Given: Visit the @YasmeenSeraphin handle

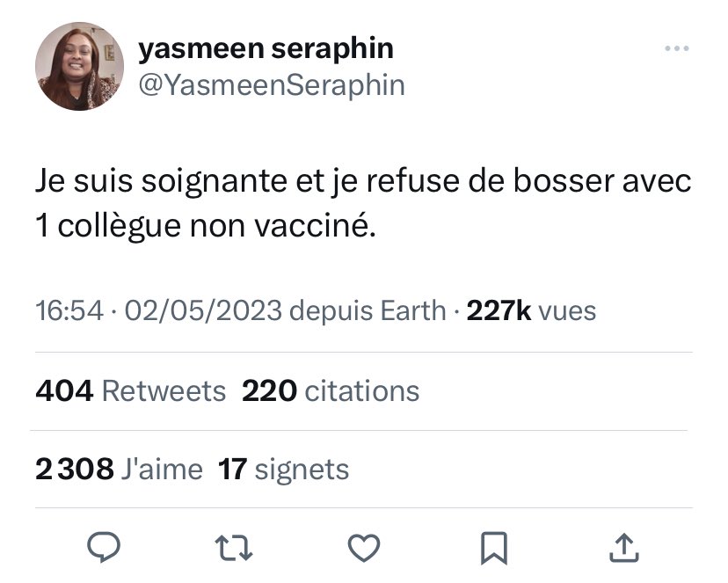Looking at the screenshot, I should point(272,86).
